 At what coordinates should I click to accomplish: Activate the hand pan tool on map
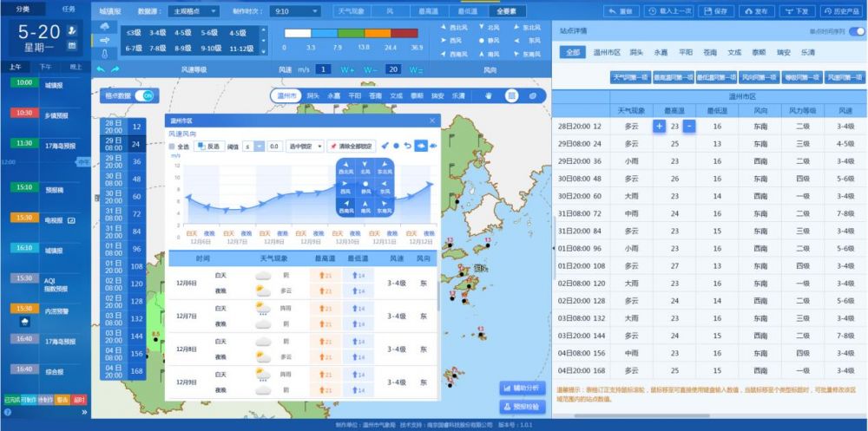tap(488, 95)
